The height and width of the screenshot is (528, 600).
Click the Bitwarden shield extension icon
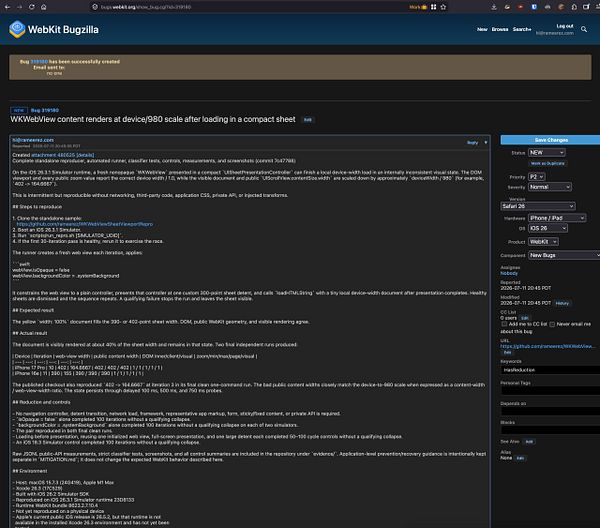[534, 7]
